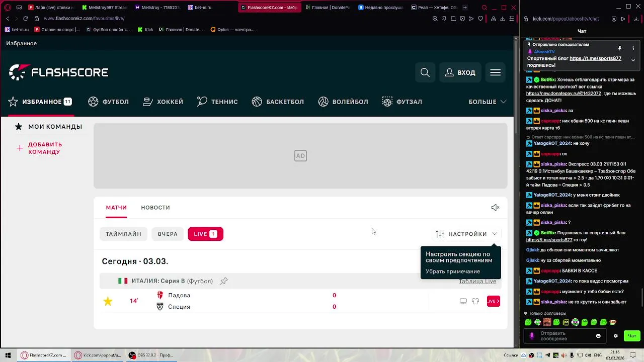Image resolution: width=644 pixels, height=362 pixels.
Task: Click the green Чат send button
Action: tap(632, 336)
